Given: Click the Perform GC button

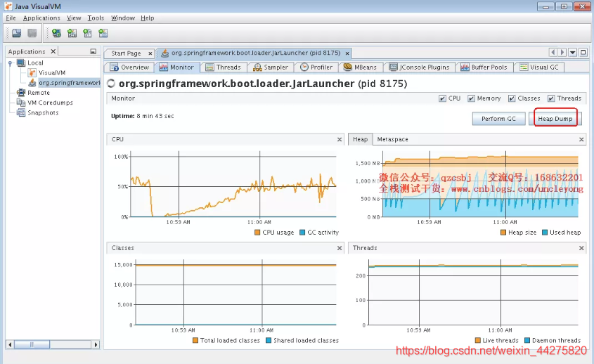Looking at the screenshot, I should pos(498,119).
